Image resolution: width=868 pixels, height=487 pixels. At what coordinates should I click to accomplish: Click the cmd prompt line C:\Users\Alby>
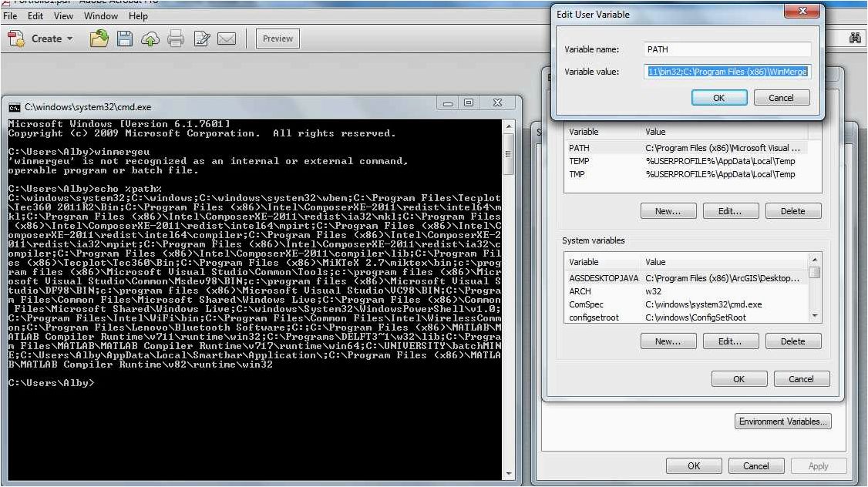(x=52, y=383)
